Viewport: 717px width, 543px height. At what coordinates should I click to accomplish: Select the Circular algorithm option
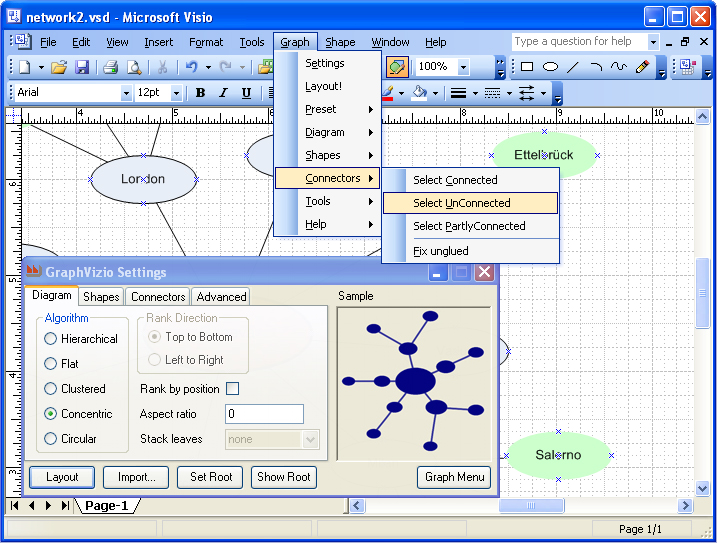[50, 438]
